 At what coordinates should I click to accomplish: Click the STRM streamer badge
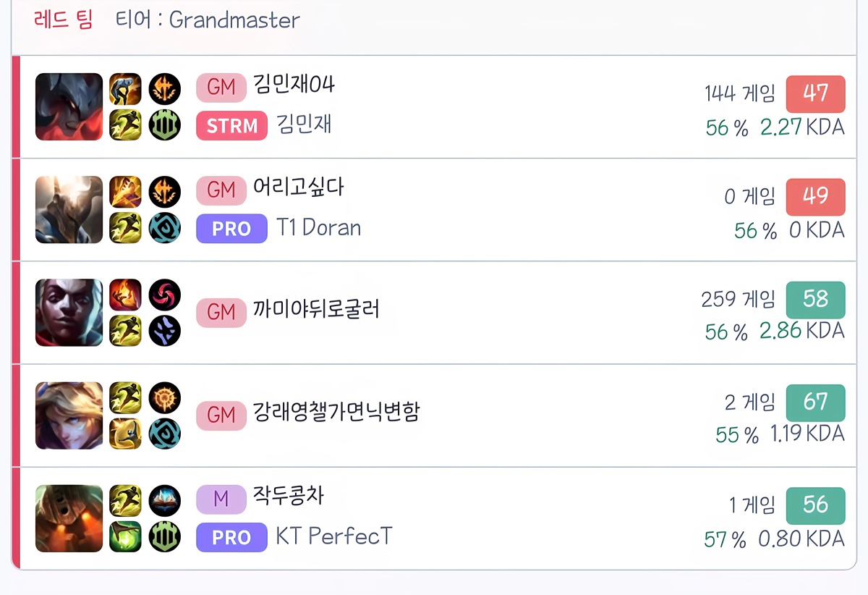[x=231, y=126]
